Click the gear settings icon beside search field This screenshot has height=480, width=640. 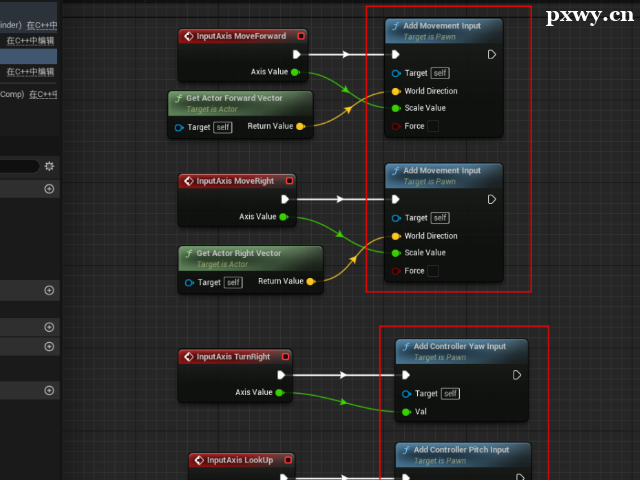tap(49, 166)
